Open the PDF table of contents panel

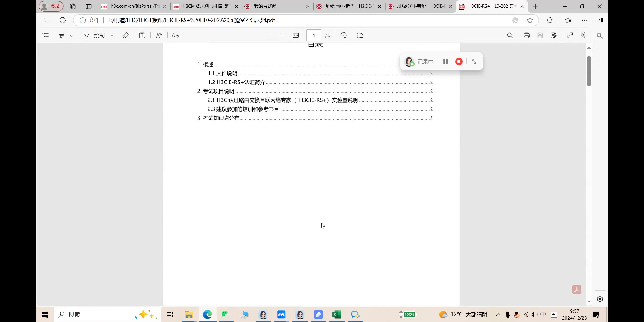click(46, 35)
